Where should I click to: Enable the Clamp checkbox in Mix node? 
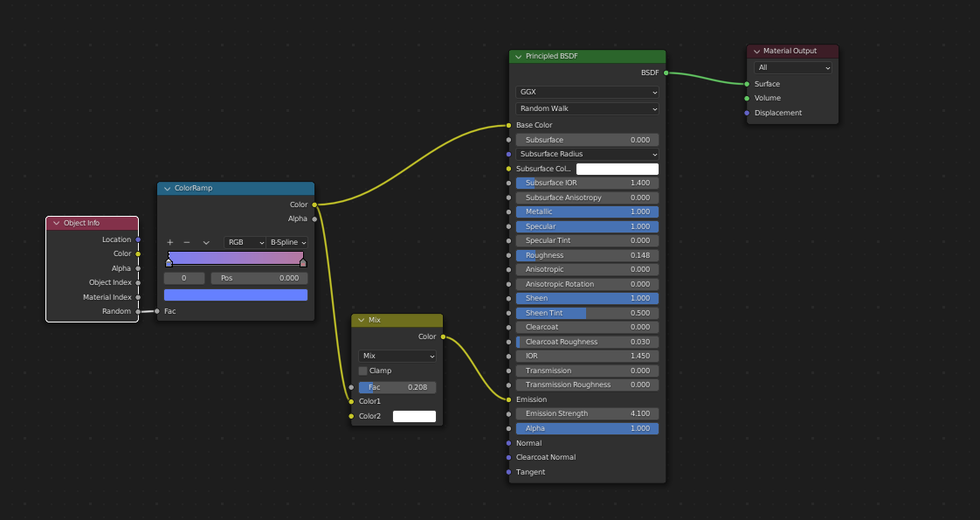click(x=363, y=371)
